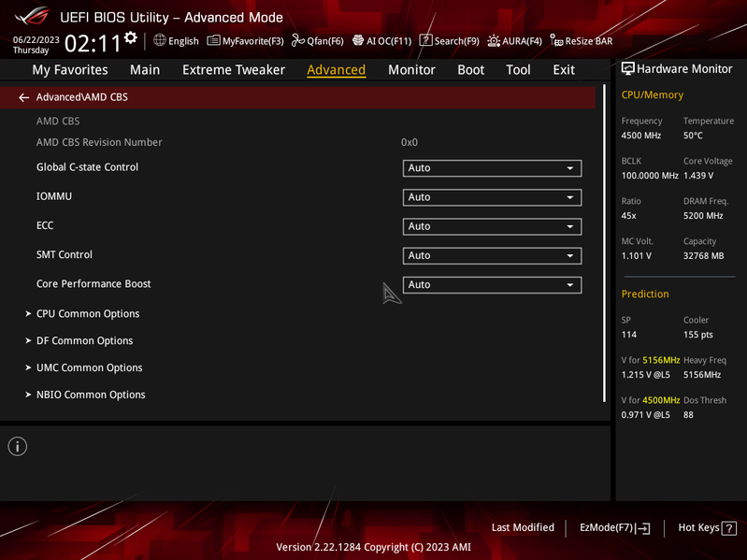
Task: Click EzMode(F7) button label
Action: (x=606, y=527)
